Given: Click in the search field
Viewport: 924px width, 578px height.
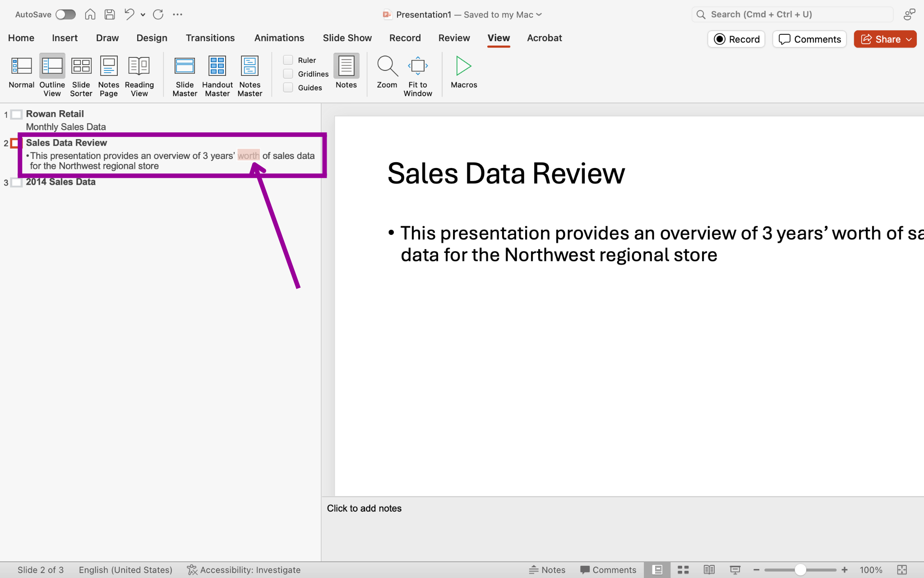Looking at the screenshot, I should tap(792, 14).
